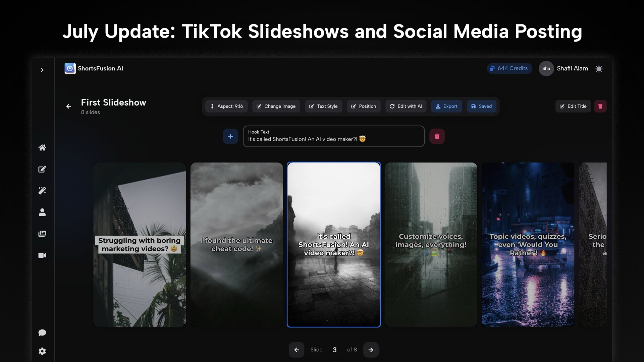644x362 pixels.
Task: Open the Aspect: 9:16 selector
Action: pos(226,106)
